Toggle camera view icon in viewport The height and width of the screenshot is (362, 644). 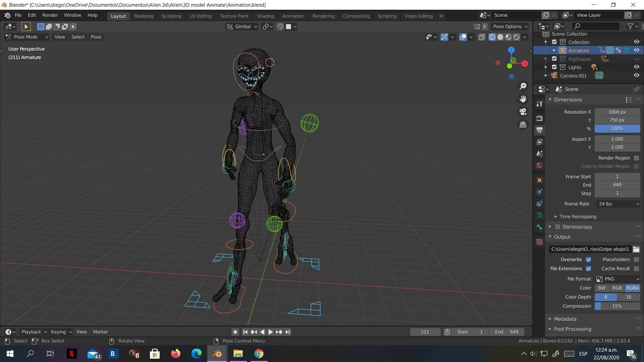click(523, 112)
